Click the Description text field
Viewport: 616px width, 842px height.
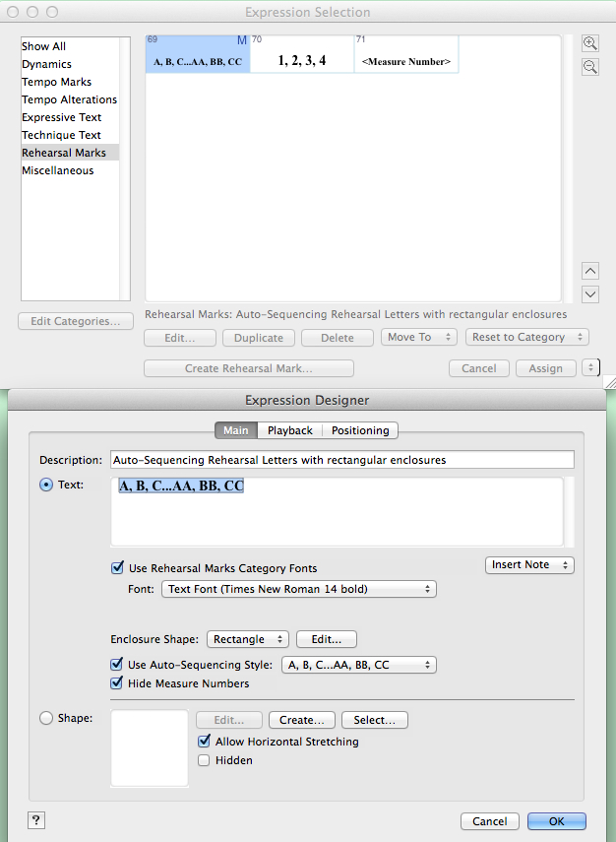tap(341, 460)
